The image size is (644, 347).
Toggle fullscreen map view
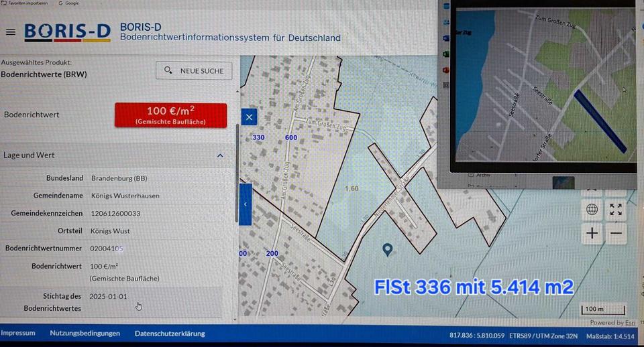616,210
